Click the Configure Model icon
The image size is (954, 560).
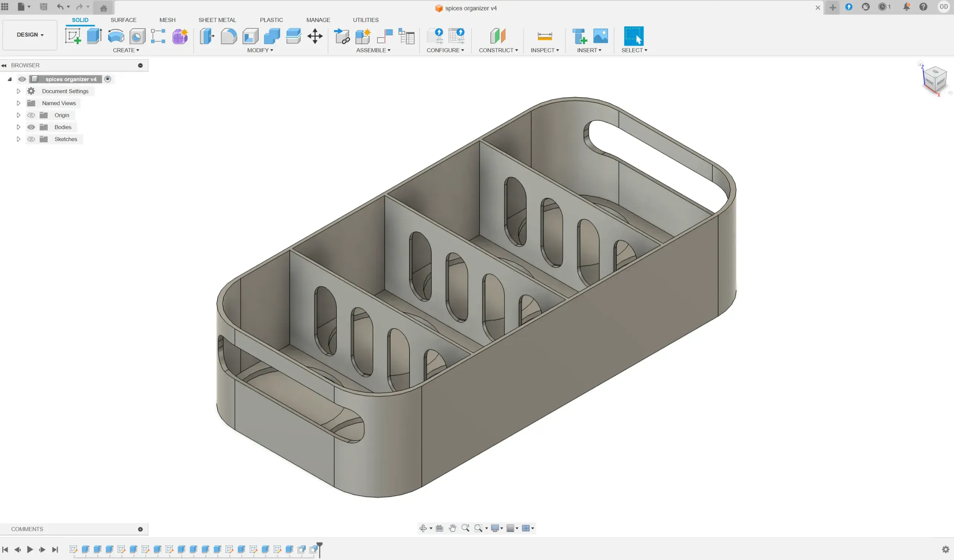click(x=435, y=36)
